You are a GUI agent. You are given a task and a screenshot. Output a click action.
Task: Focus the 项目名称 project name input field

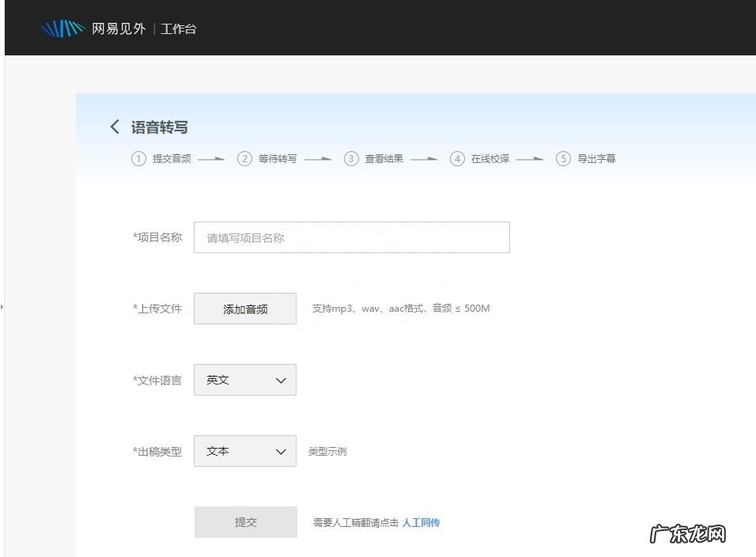click(x=351, y=237)
